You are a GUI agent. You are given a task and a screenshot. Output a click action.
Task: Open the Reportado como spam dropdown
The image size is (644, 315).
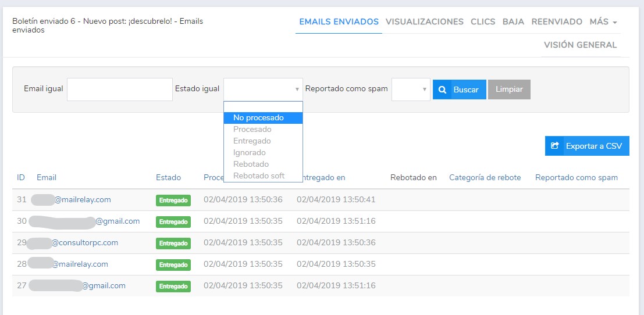coord(411,89)
